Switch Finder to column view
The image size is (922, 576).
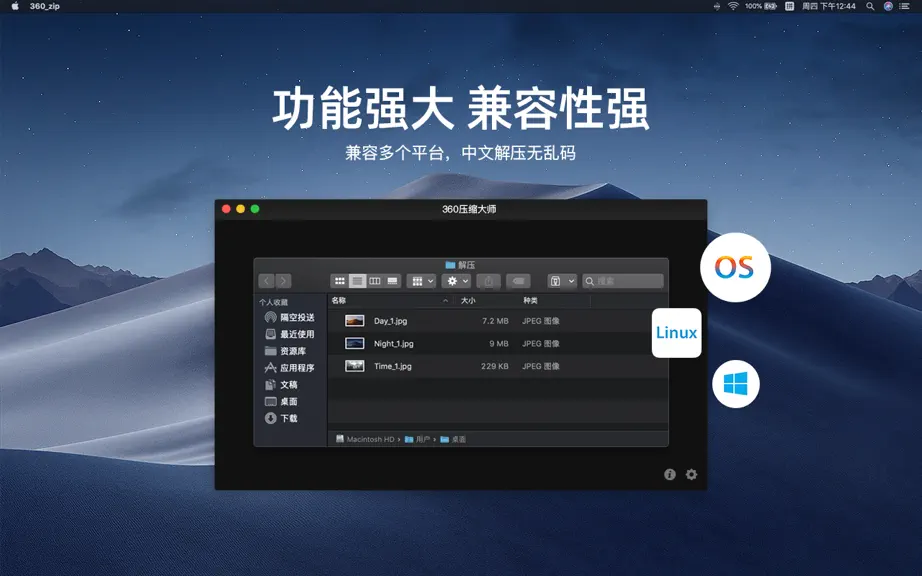[x=375, y=281]
